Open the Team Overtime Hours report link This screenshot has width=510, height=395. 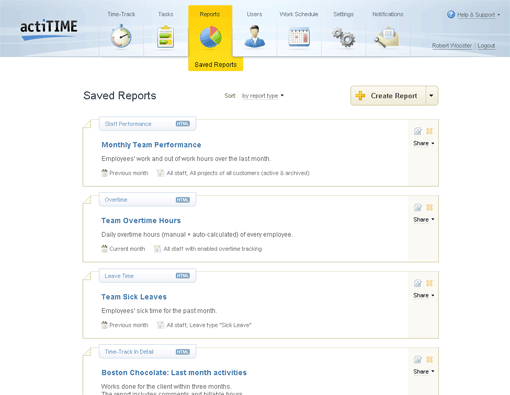click(141, 220)
